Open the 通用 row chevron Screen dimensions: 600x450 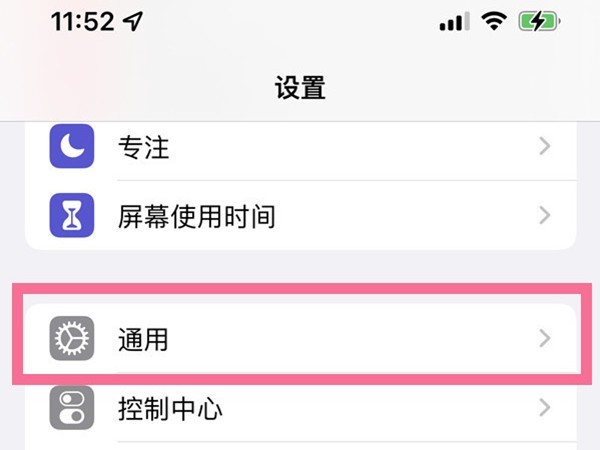tap(545, 339)
